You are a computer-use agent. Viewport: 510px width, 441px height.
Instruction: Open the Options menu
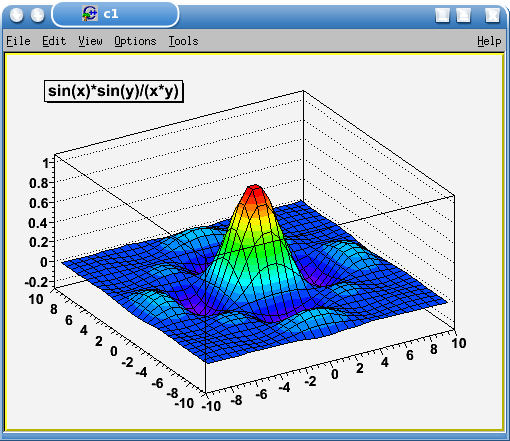pos(135,41)
